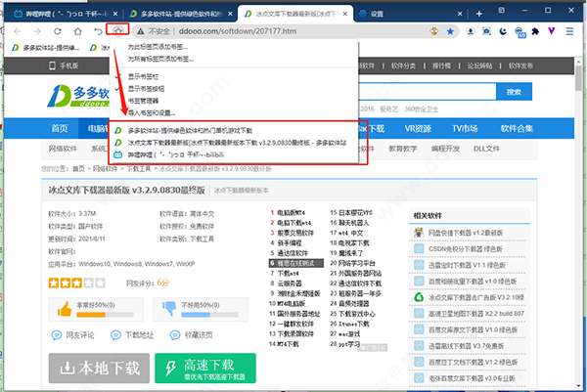
Task: Open 软件发布 in top site bar
Action: (x=520, y=65)
